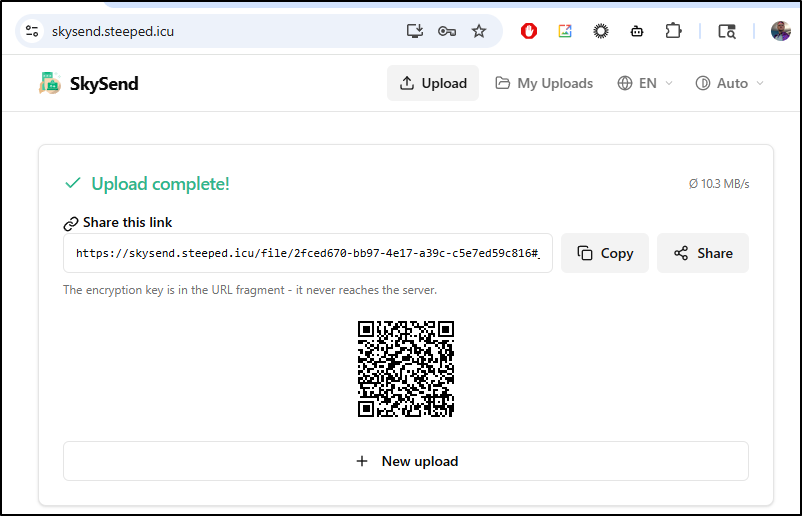Open the Extensions puzzle-piece menu
802x516 pixels.
673,31
